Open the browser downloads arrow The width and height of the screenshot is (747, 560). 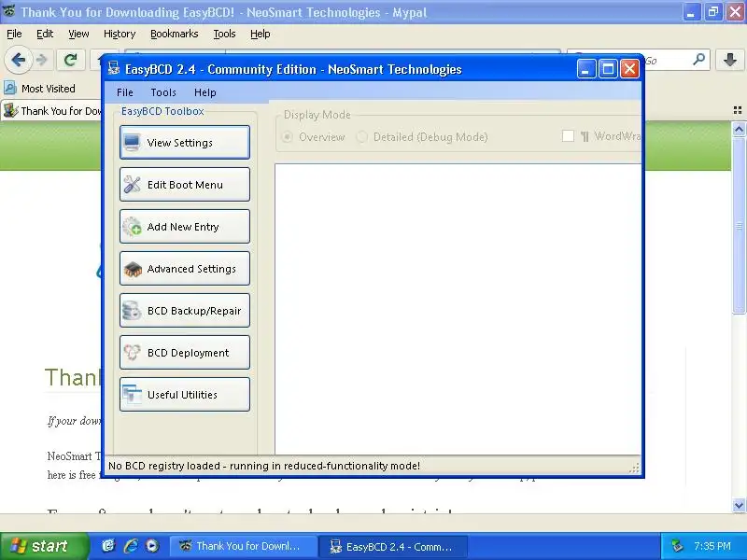(x=730, y=60)
